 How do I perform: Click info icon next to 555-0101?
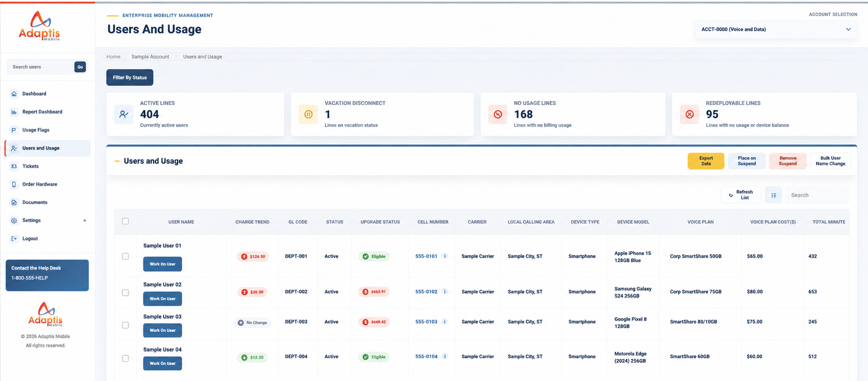click(445, 256)
